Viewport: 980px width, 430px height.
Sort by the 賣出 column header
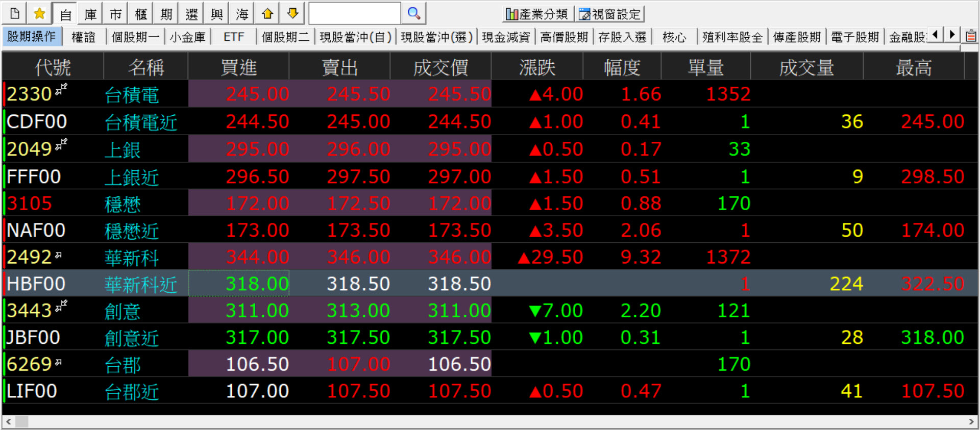(x=339, y=67)
